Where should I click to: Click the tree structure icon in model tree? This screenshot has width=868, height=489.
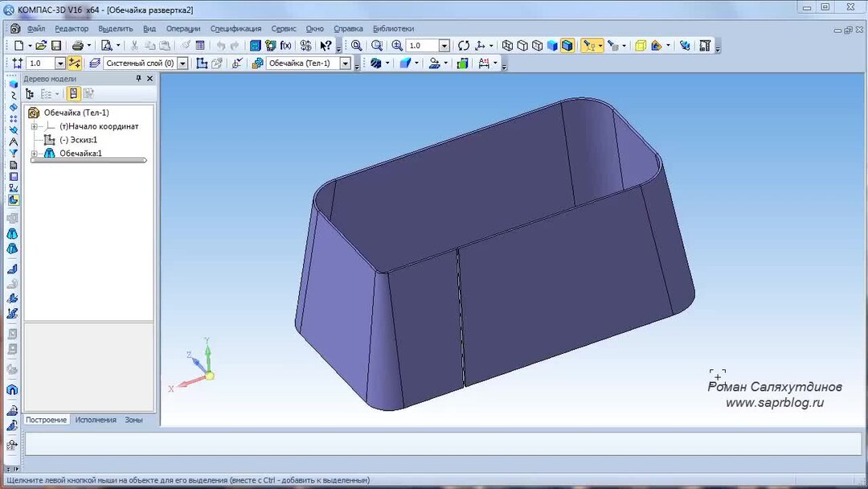pos(30,94)
